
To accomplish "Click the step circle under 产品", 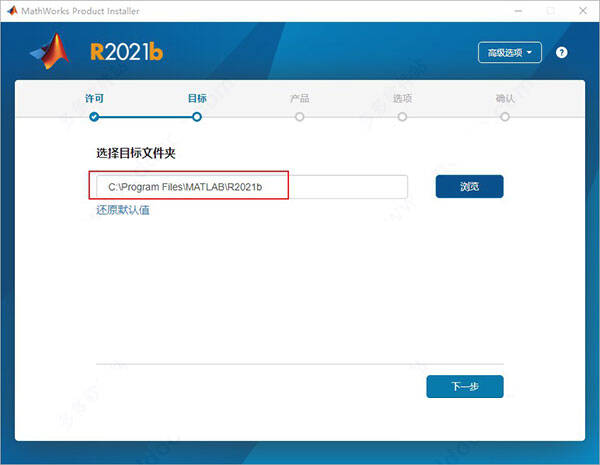I will point(299,117).
